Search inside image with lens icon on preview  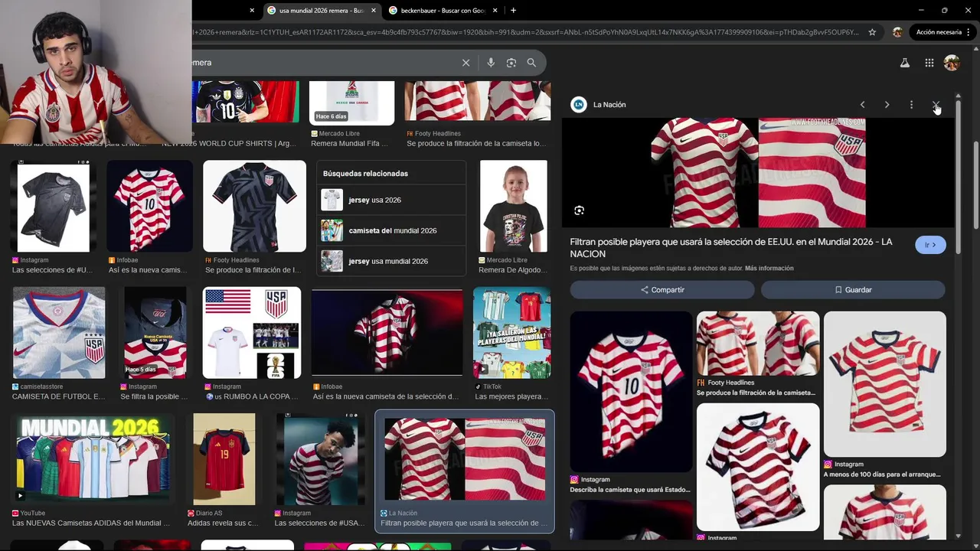(579, 210)
